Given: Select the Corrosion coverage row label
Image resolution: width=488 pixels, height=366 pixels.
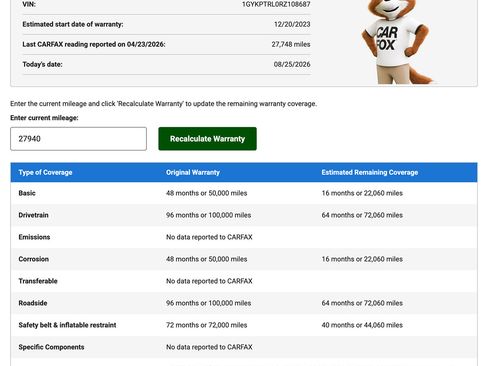Looking at the screenshot, I should coord(34,259).
